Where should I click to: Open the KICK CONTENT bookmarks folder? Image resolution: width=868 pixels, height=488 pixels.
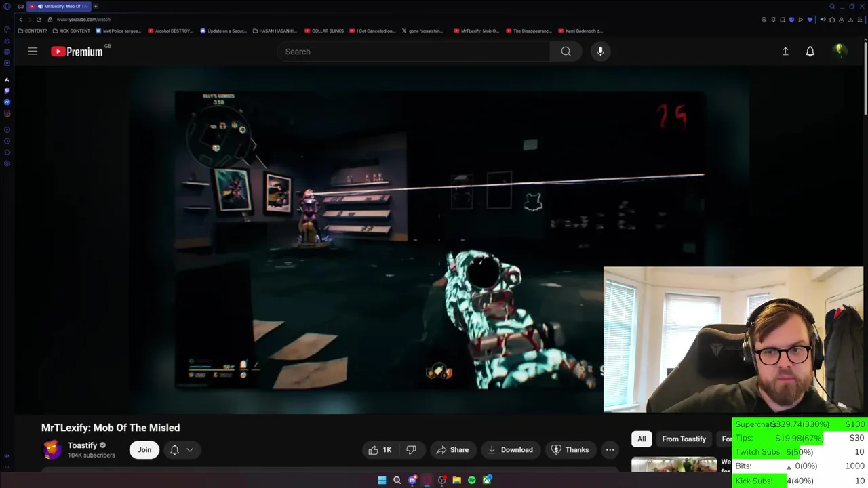tap(71, 30)
